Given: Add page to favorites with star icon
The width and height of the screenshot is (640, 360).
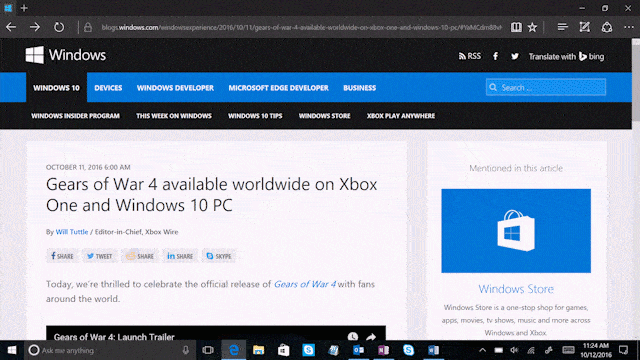Looking at the screenshot, I should pos(532,27).
